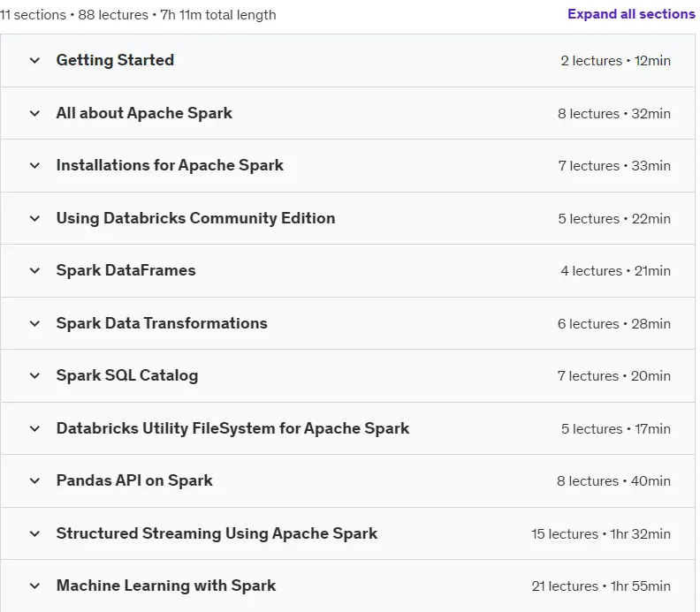Screen dimensions: 700x612
Task: Toggle chevron for Structured Streaming Using Apache Spark
Action: (34, 534)
